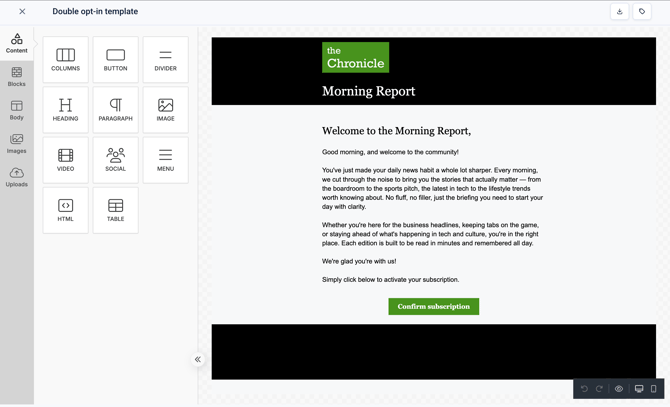The image size is (670, 407).
Task: Select the Columns content block
Action: point(65,59)
